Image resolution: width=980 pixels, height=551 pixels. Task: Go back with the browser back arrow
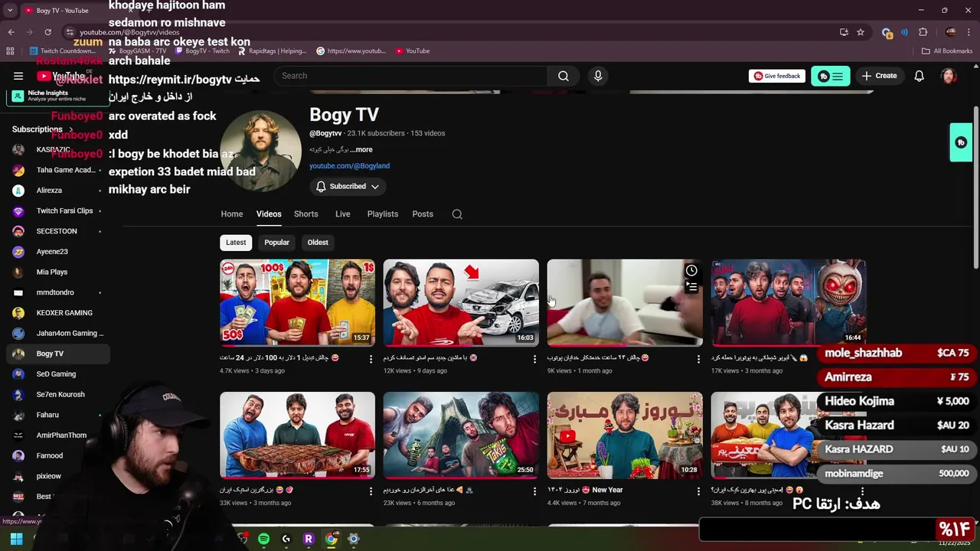(11, 32)
